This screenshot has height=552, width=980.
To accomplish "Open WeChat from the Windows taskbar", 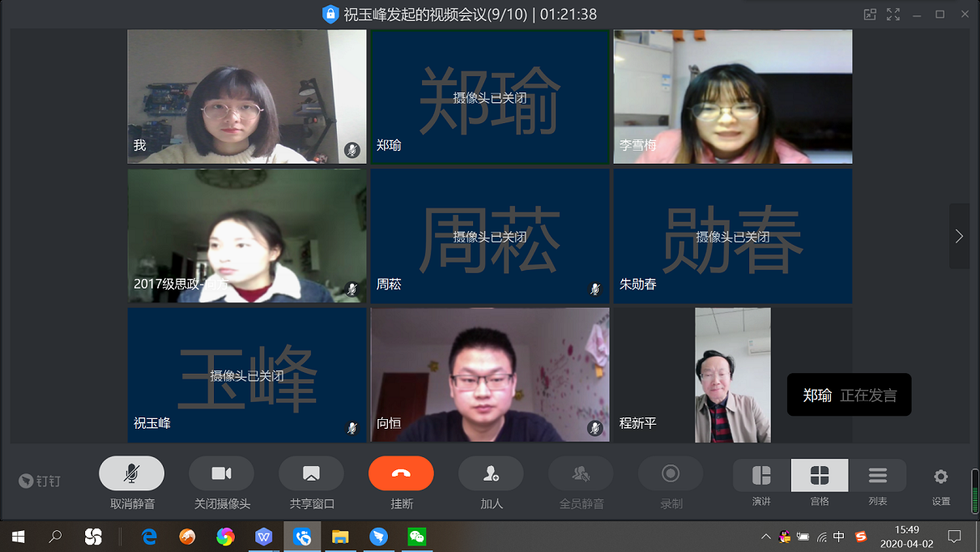I will [416, 537].
